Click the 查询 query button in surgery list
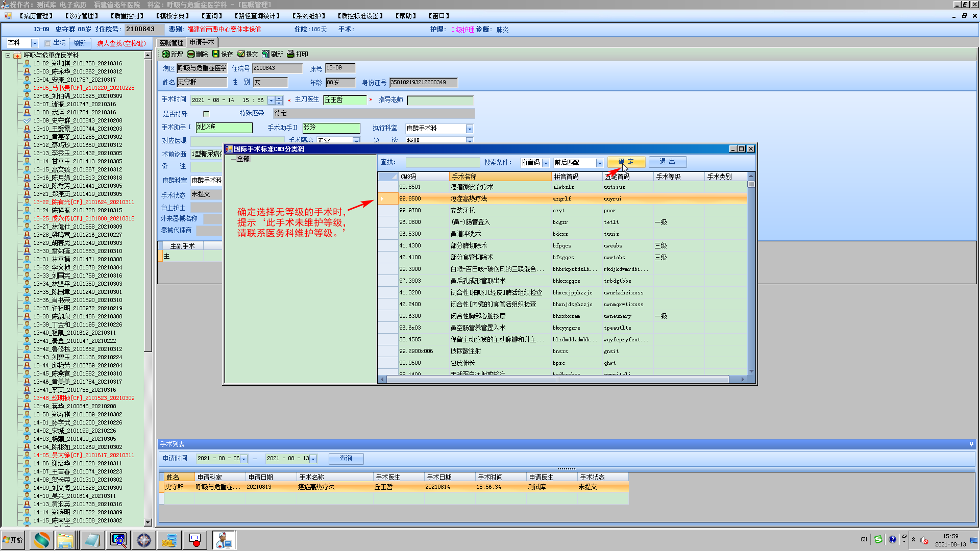 coord(346,459)
